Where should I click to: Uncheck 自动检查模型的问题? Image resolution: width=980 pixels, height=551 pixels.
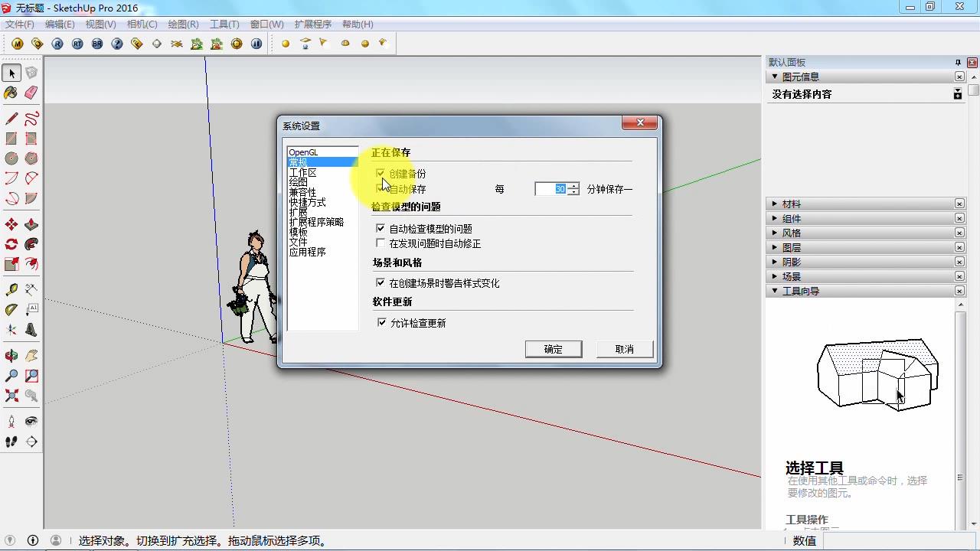click(x=381, y=228)
